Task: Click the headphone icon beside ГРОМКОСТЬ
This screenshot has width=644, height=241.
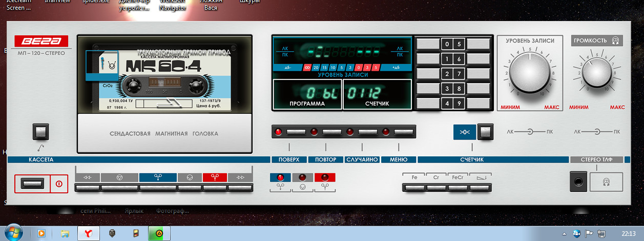Action: coord(615,41)
